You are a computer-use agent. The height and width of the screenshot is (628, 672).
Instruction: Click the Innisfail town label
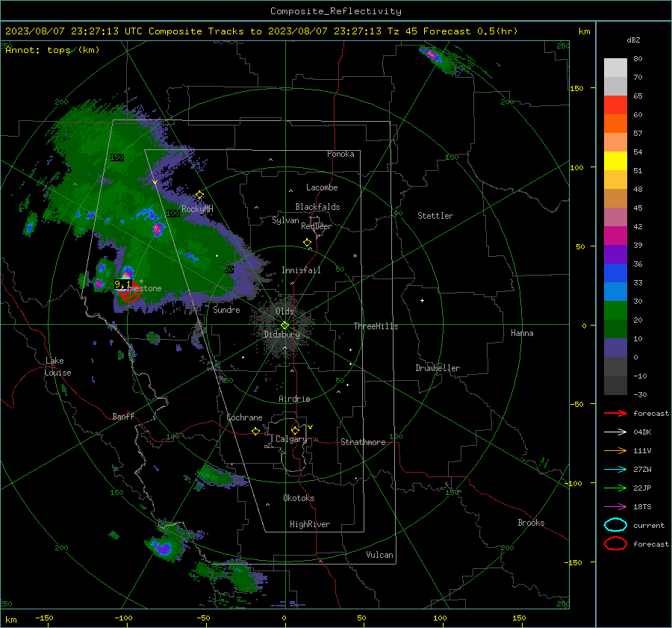[301, 270]
